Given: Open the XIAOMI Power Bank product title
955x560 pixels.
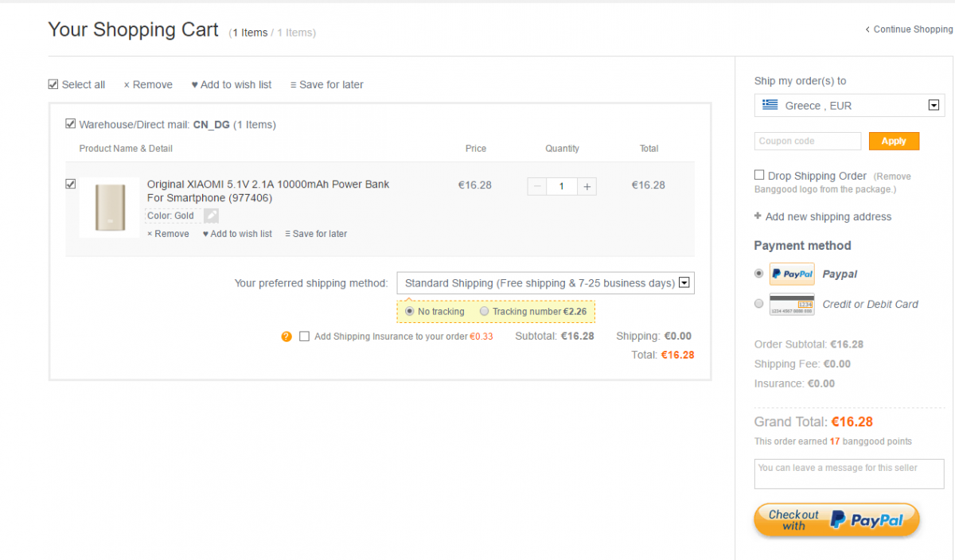Looking at the screenshot, I should (268, 191).
